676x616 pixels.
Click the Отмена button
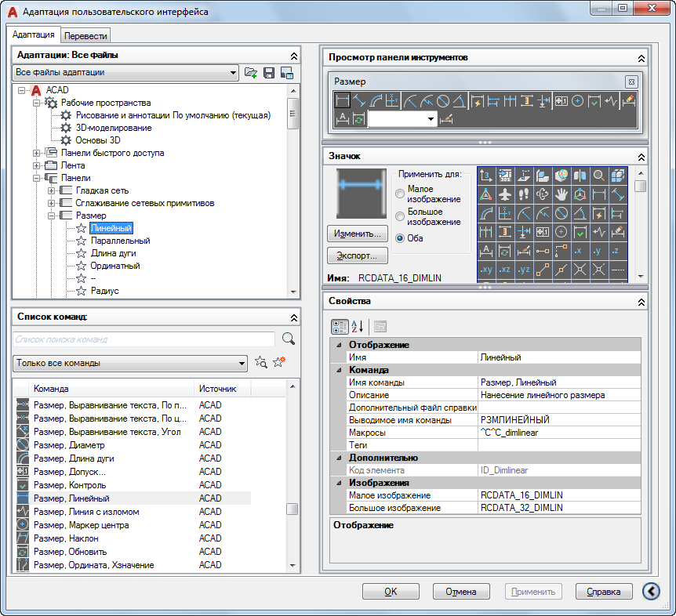point(461,592)
